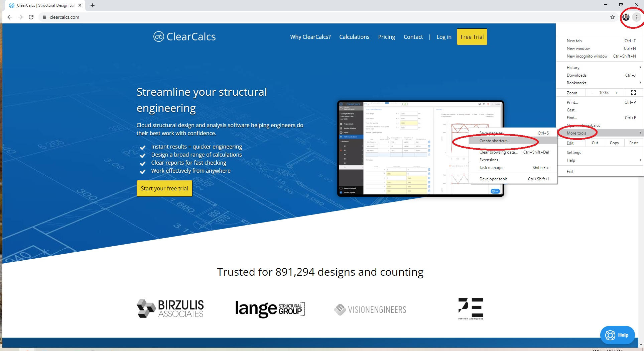This screenshot has height=351, width=644.
Task: Open the Chrome profile avatar
Action: coord(626,17)
